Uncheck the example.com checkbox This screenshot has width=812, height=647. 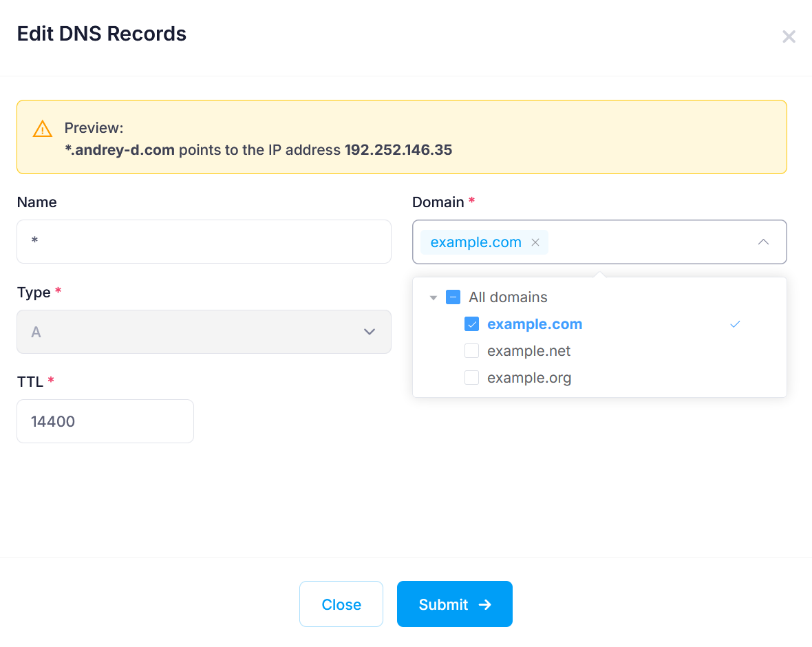tap(471, 323)
